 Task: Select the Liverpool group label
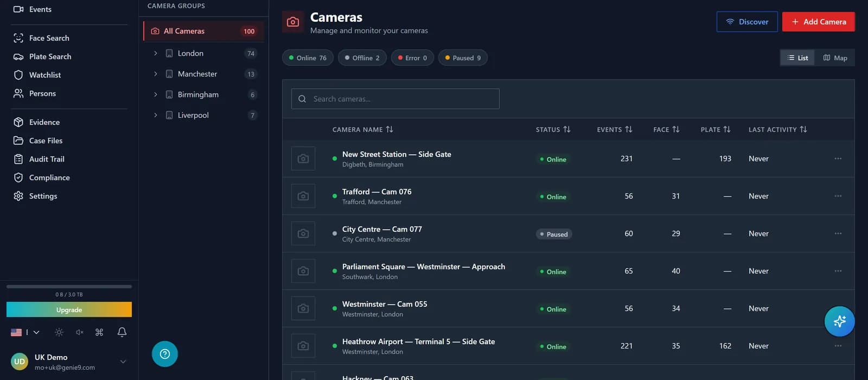point(193,115)
